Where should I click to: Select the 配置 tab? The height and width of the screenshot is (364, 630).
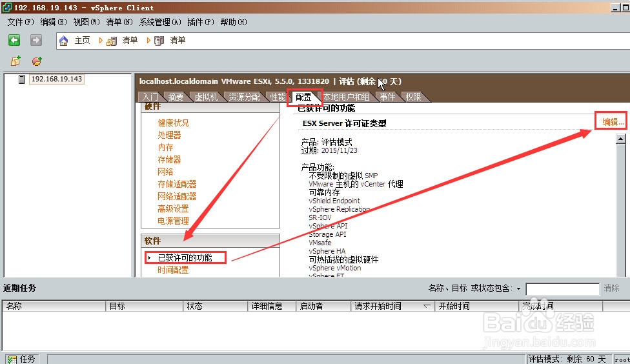coord(303,97)
